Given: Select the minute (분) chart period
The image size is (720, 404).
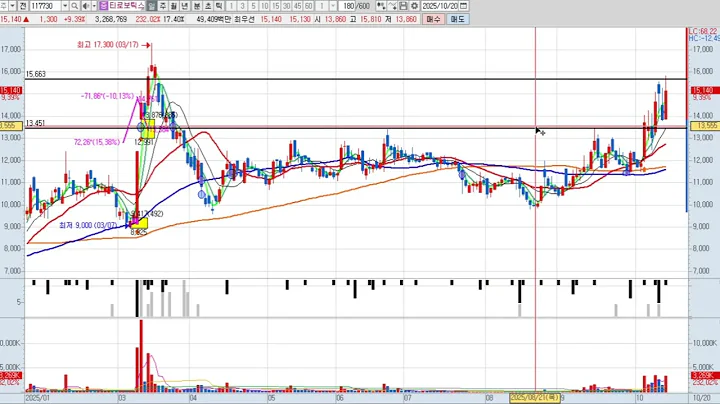Looking at the screenshot, I should (197, 6).
